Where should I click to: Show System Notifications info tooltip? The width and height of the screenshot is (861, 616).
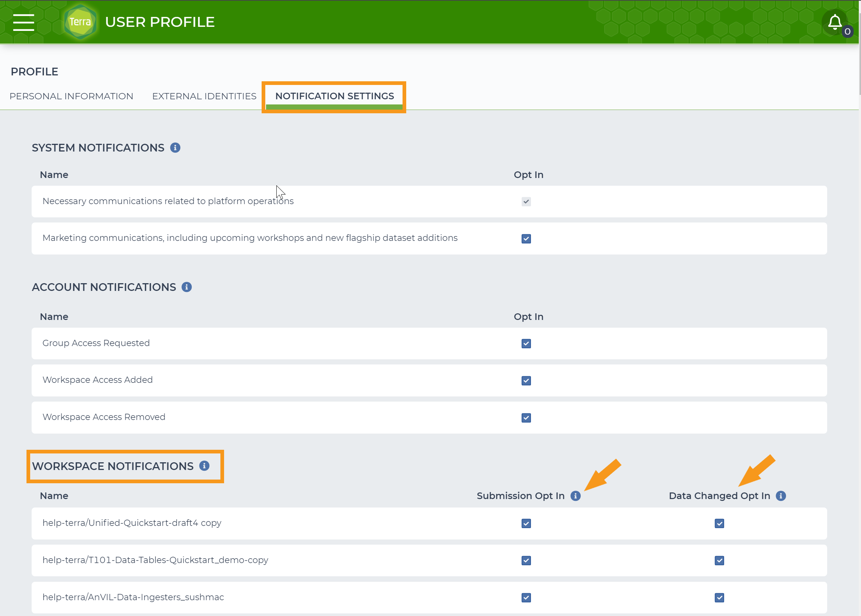point(175,147)
